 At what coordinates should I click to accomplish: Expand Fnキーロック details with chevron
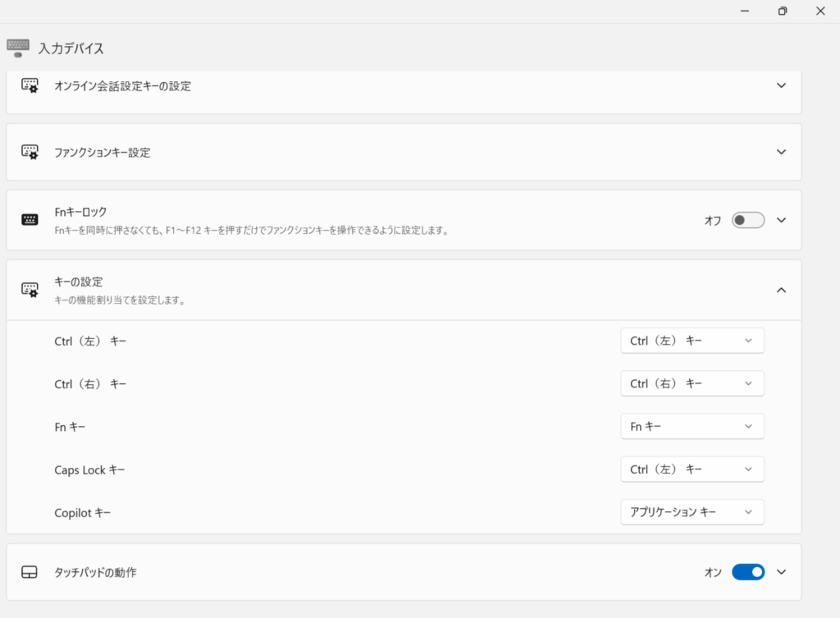[x=781, y=220]
